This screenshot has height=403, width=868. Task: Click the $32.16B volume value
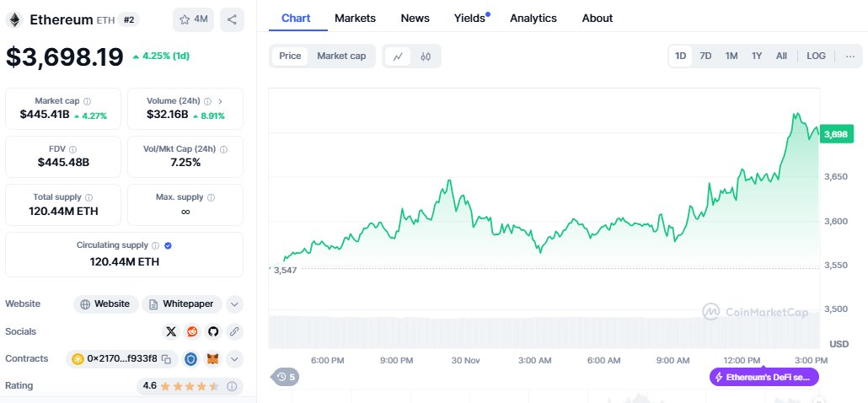pyautogui.click(x=167, y=116)
